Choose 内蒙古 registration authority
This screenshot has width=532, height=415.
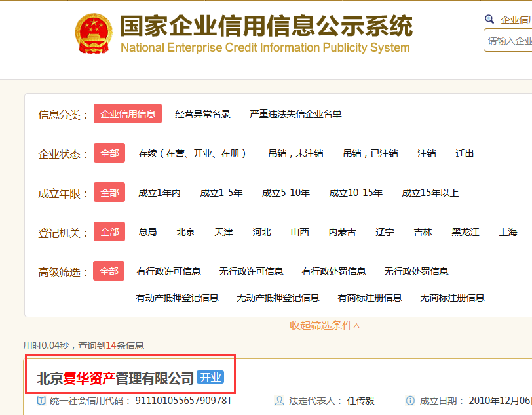[x=343, y=232]
